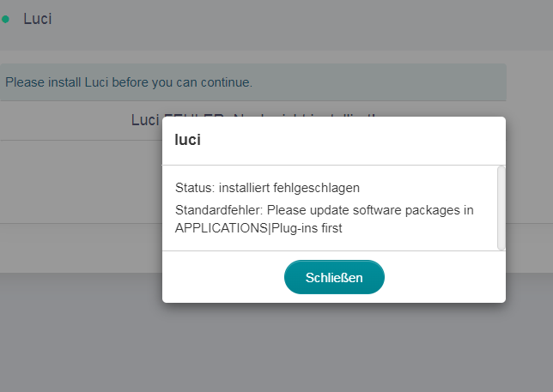Click the word 'Status:' in dialog
The width and height of the screenshot is (553, 392).
coord(196,187)
